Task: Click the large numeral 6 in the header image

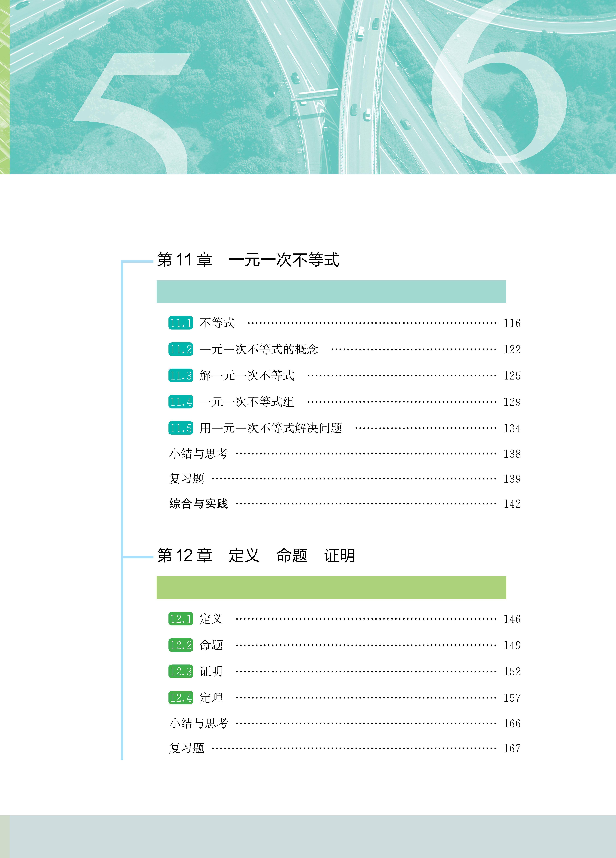Action: click(499, 102)
